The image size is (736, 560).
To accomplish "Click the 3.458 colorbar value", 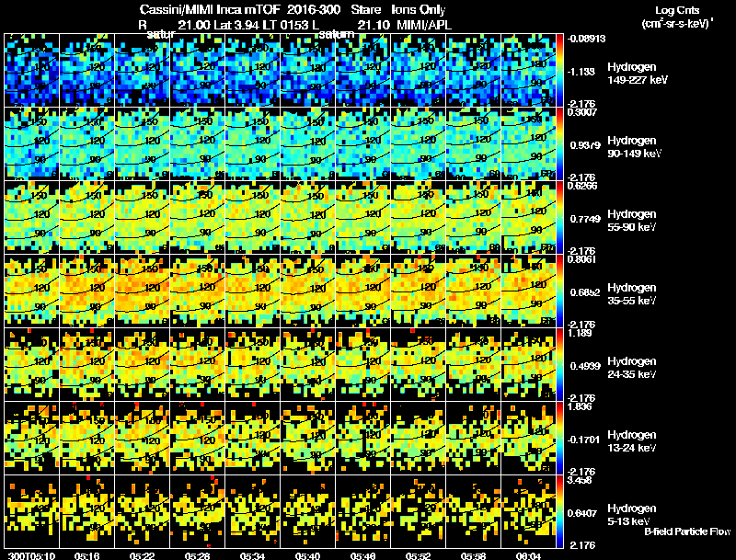I will pos(580,480).
